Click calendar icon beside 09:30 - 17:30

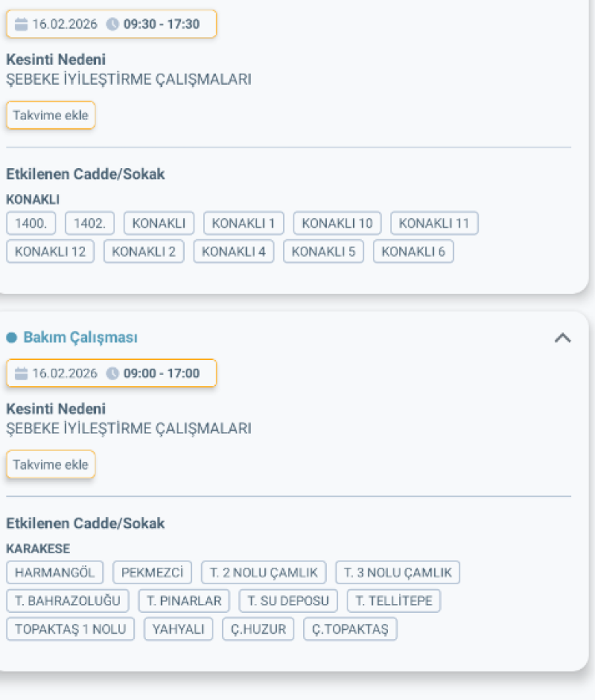[x=21, y=24]
